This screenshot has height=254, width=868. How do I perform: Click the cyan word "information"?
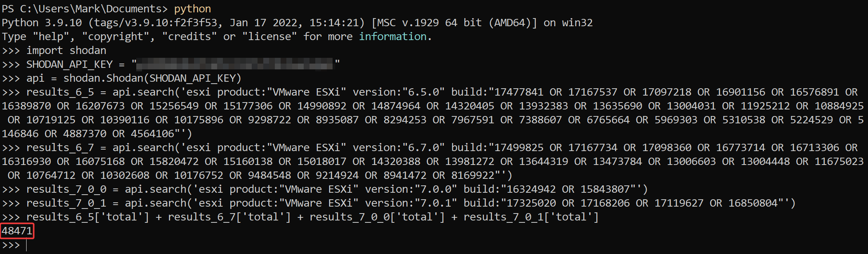click(393, 37)
